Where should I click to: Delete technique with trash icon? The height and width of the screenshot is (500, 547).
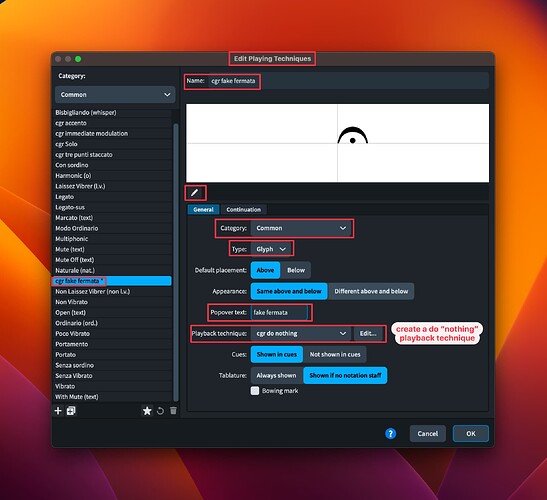[x=173, y=411]
